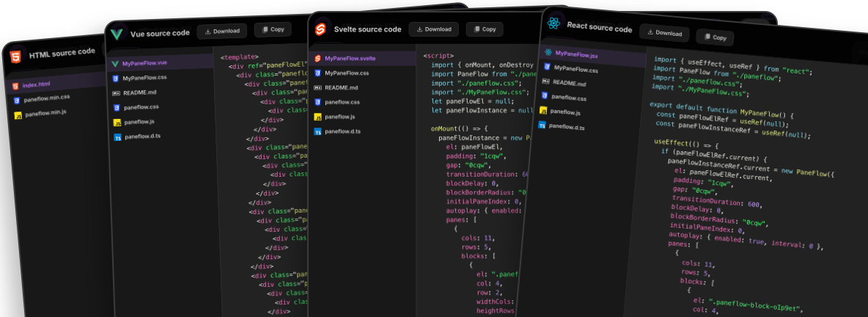Screen dimensions: 868x317
Task: Click the "HTML source code" title
Action: point(62,52)
